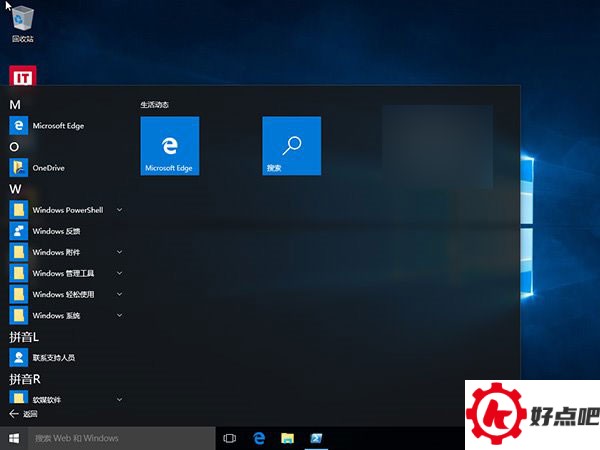Switch to the PowerShell taskbar app
The image size is (600, 450).
[316, 438]
